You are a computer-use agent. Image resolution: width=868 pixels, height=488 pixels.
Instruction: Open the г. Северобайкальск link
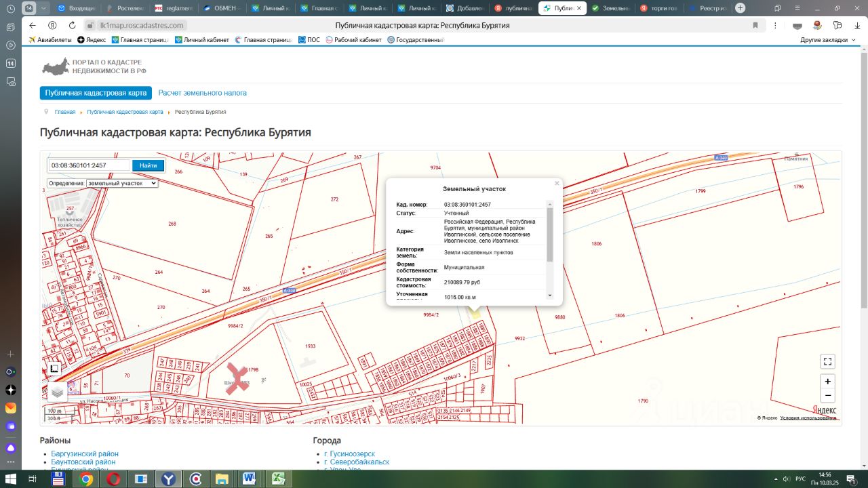[357, 462]
